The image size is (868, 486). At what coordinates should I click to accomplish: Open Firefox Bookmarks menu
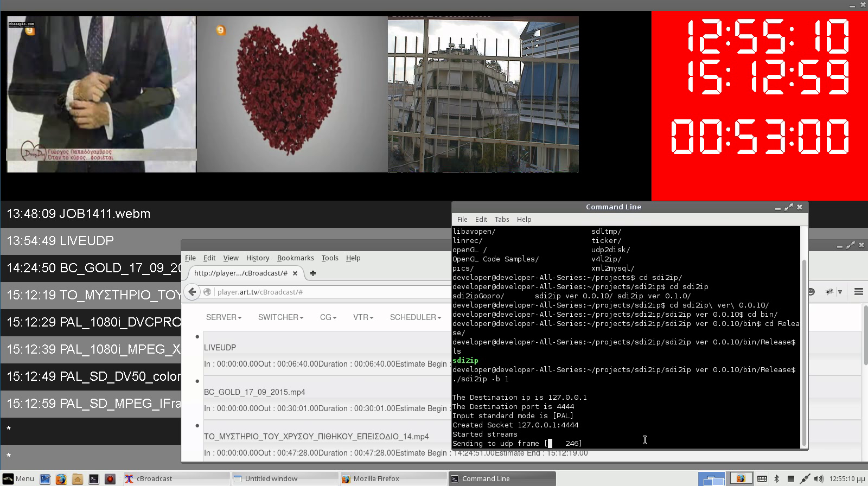coord(295,258)
